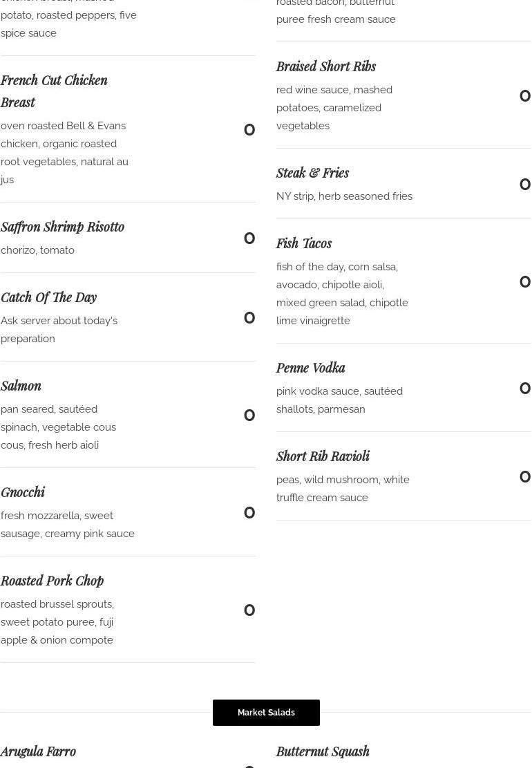Click the price beside Saffron Shrimp Risotto

249,238
